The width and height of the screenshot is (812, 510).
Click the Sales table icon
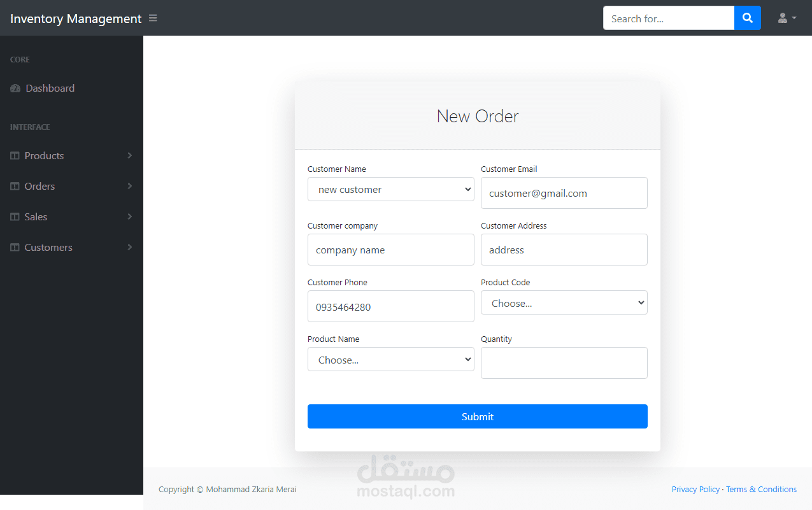point(15,217)
